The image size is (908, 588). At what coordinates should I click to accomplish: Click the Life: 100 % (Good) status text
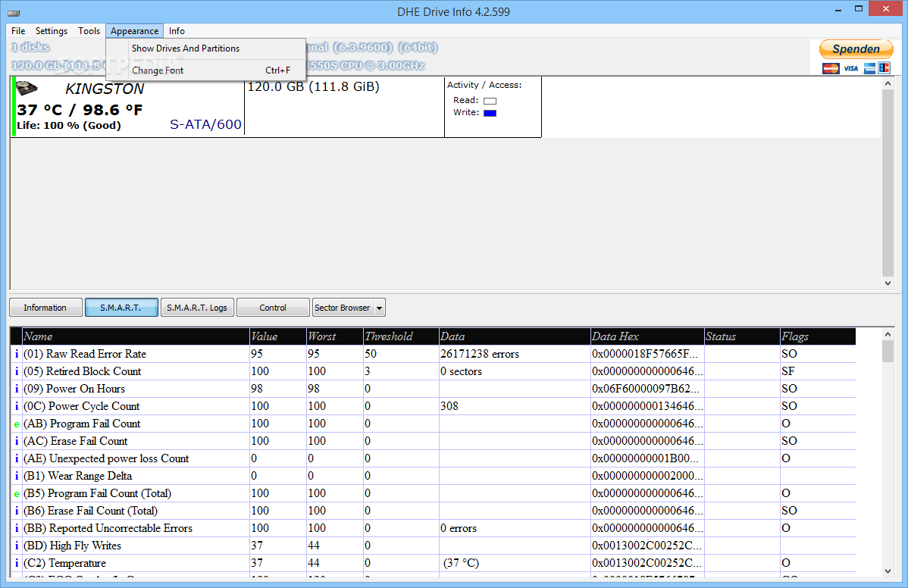point(69,126)
